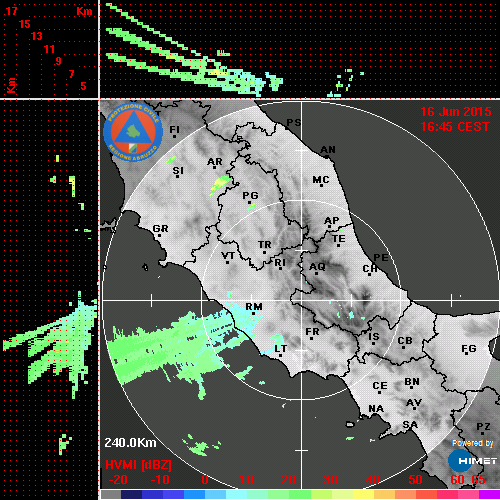Click the FG province label
This screenshot has width=500, height=500.
coord(469,348)
